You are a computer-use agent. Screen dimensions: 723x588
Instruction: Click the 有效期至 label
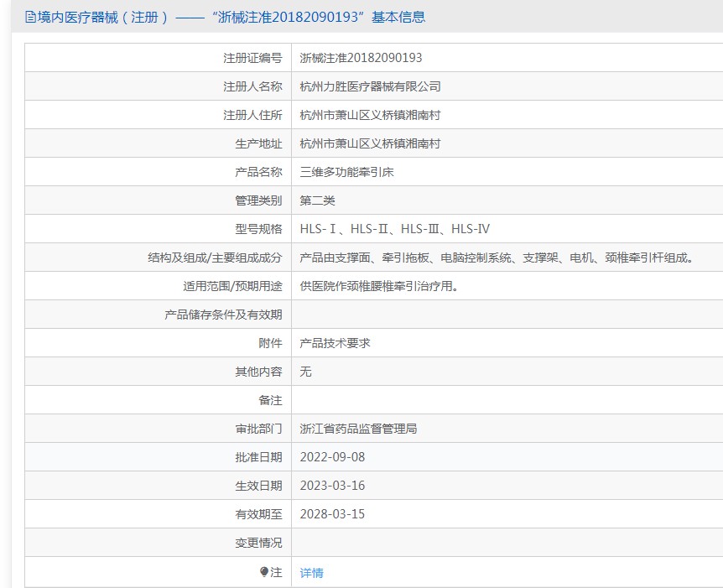(x=258, y=514)
